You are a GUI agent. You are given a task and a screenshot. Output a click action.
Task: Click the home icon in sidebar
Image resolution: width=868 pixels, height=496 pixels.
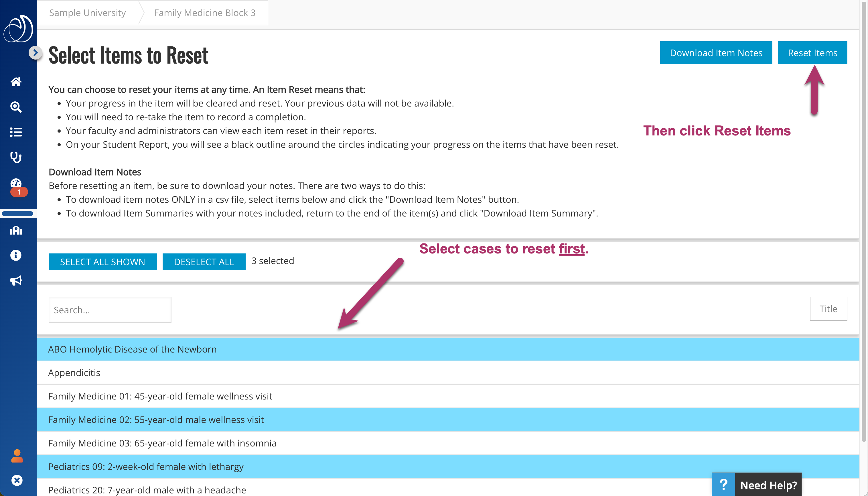pos(16,82)
